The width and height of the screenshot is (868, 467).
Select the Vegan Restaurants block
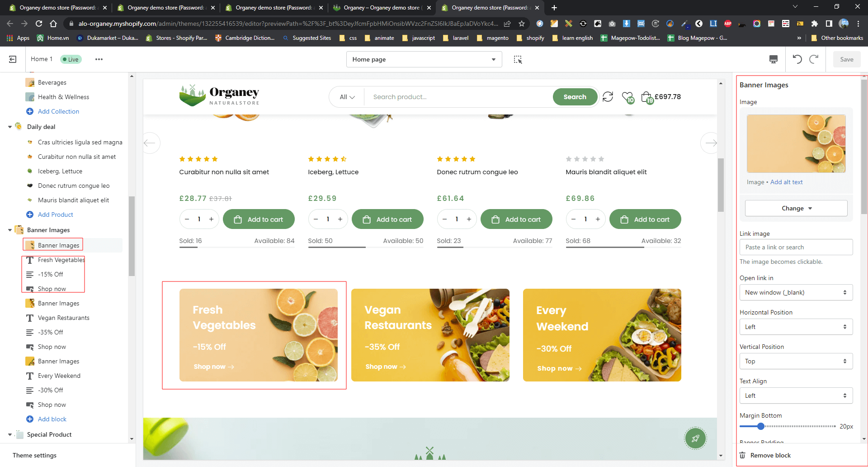63,318
